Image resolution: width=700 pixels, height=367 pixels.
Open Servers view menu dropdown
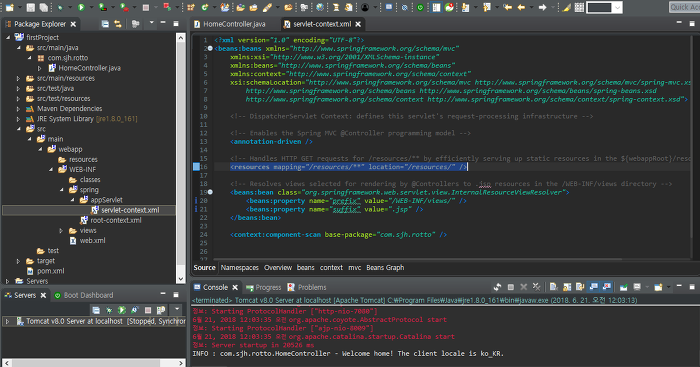pyautogui.click(x=177, y=309)
